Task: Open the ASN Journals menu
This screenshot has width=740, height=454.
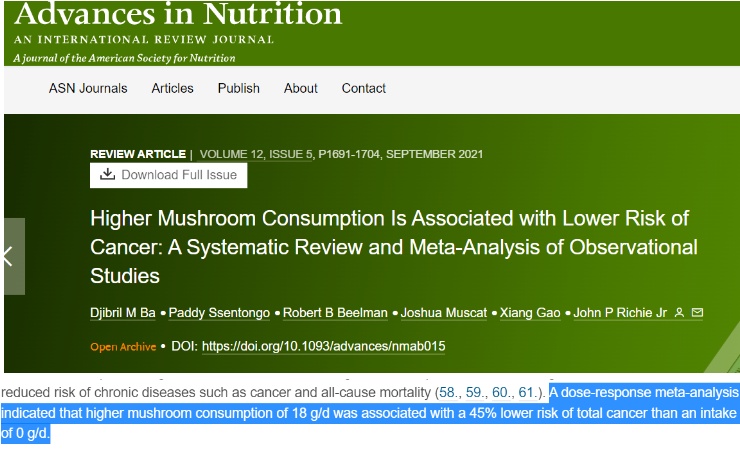Action: [x=88, y=88]
